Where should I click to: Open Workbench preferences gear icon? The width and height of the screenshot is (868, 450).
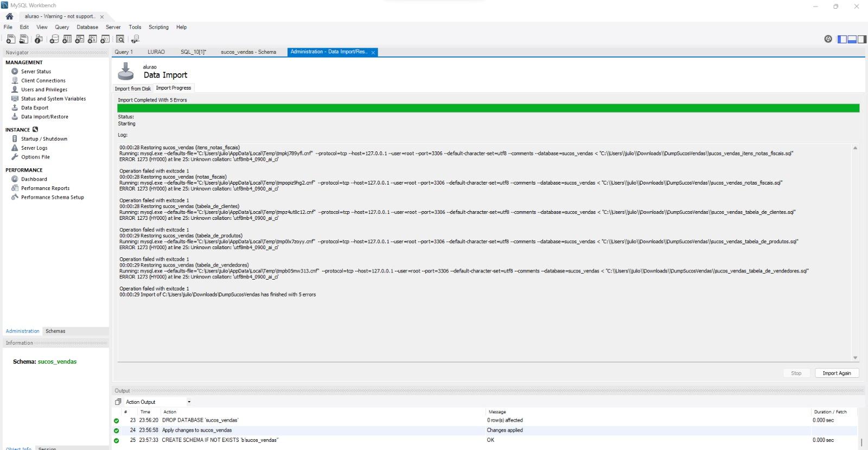828,39
